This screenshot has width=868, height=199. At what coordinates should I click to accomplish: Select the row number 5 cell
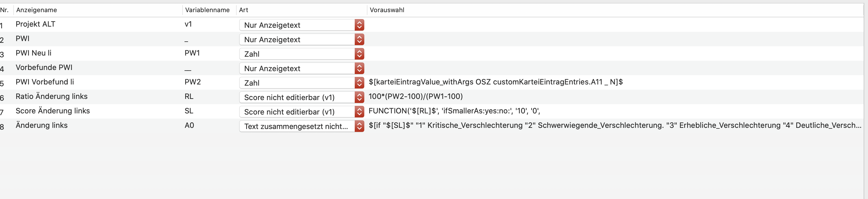tap(2, 83)
